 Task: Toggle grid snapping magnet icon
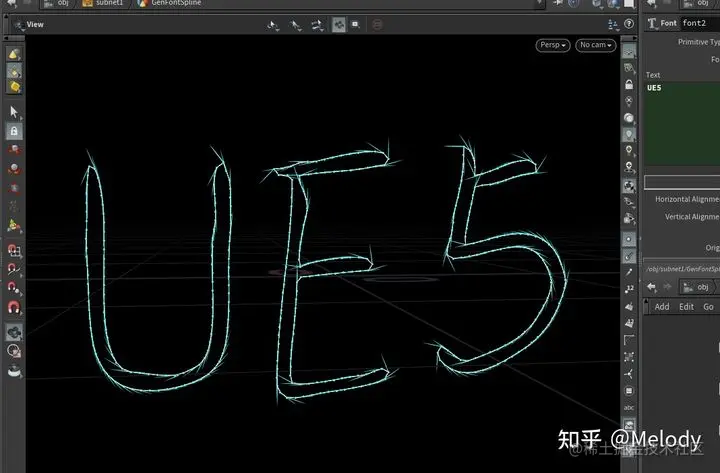(x=14, y=251)
